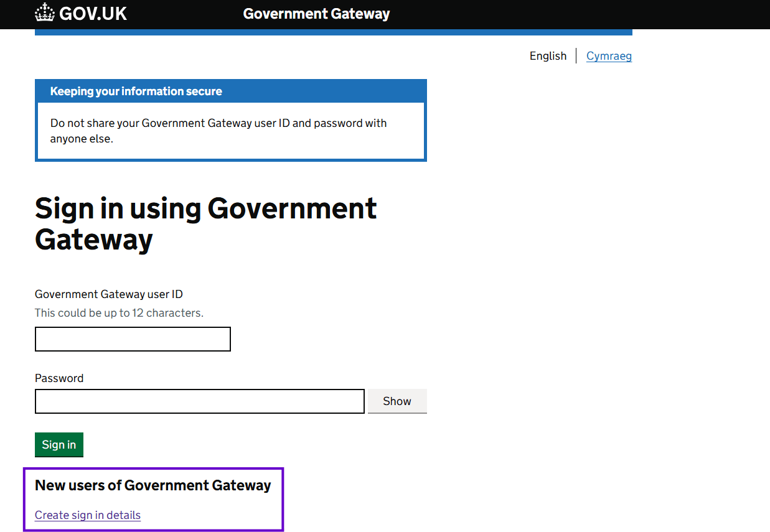Focus the Password input box

(x=199, y=401)
